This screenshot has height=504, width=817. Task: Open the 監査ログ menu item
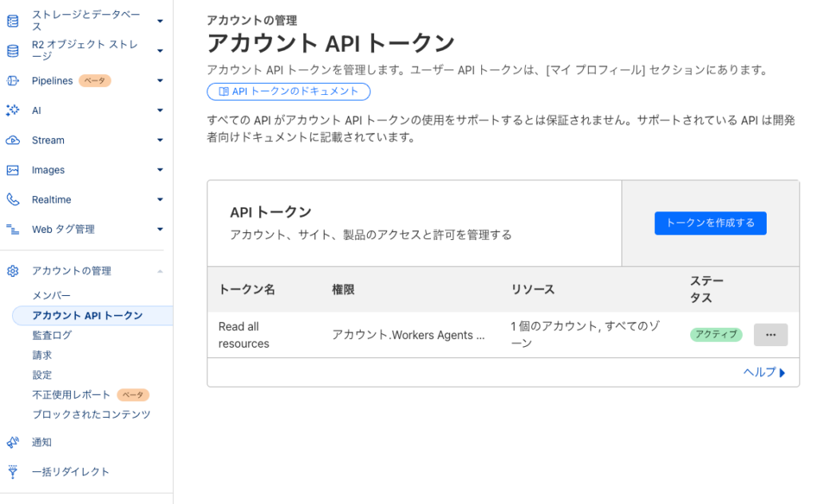coord(52,336)
